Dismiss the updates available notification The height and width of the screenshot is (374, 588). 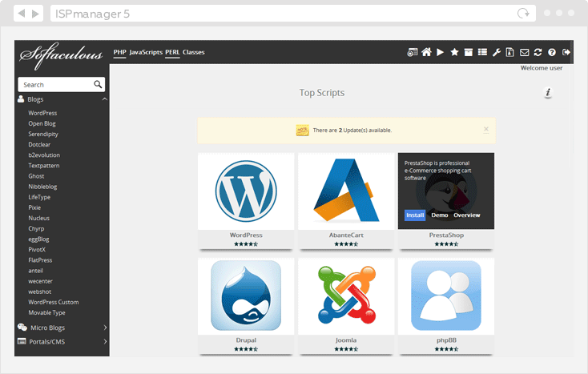[485, 129]
